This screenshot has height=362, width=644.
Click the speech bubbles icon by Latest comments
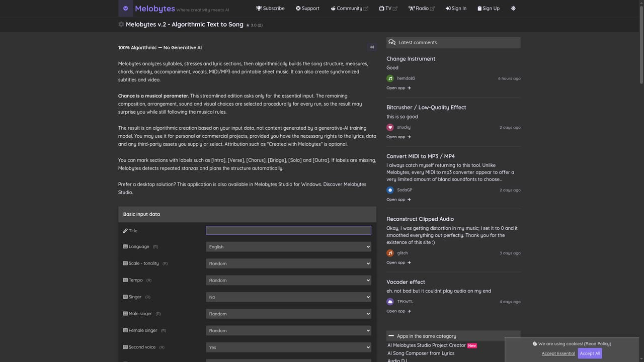(392, 42)
